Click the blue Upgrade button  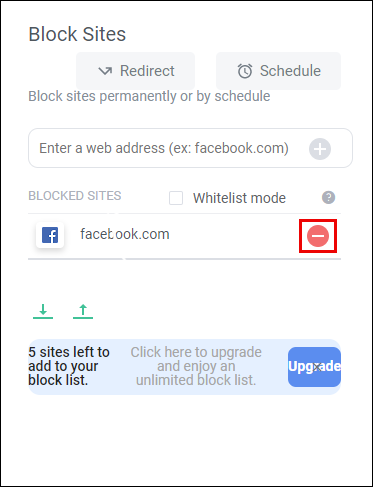pos(314,367)
